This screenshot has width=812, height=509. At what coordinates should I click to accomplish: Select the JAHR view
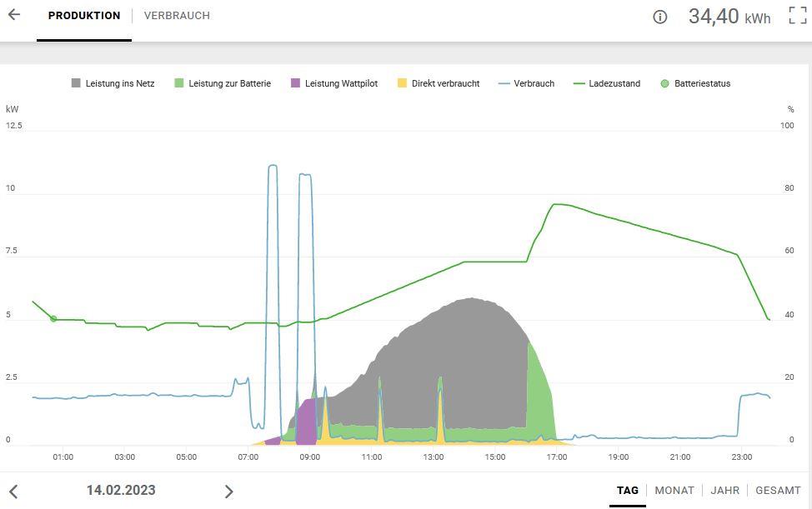[x=725, y=490]
